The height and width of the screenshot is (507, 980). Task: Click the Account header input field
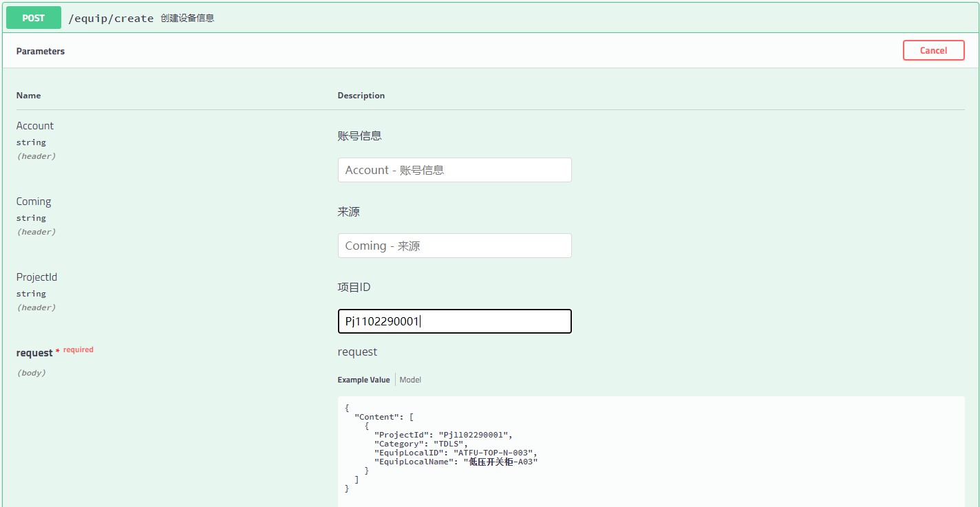(454, 170)
